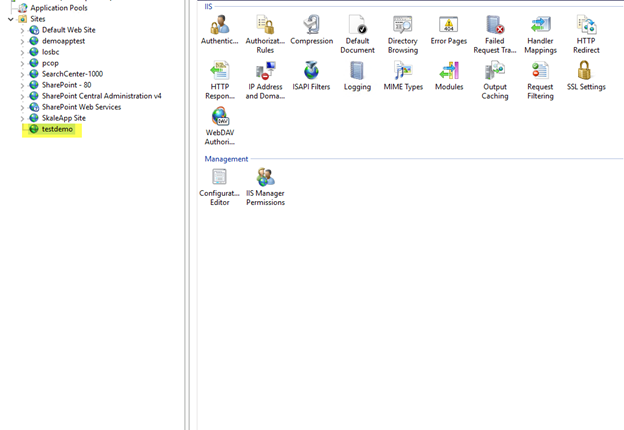The width and height of the screenshot is (624, 430).
Task: Open Authorization Rules feature
Action: [x=265, y=26]
